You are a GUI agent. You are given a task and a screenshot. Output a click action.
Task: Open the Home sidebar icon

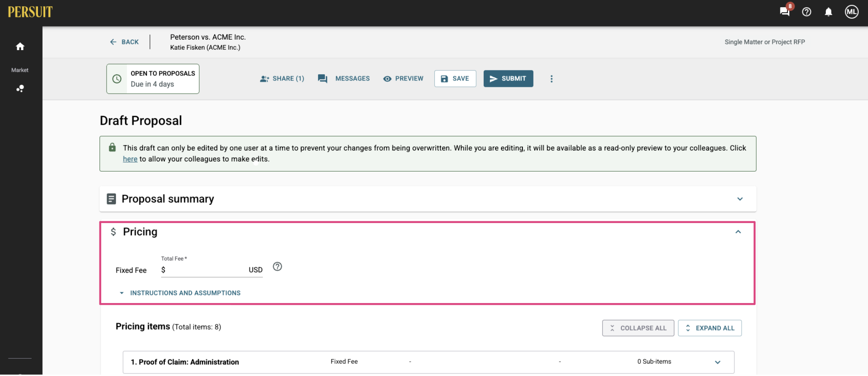point(20,46)
